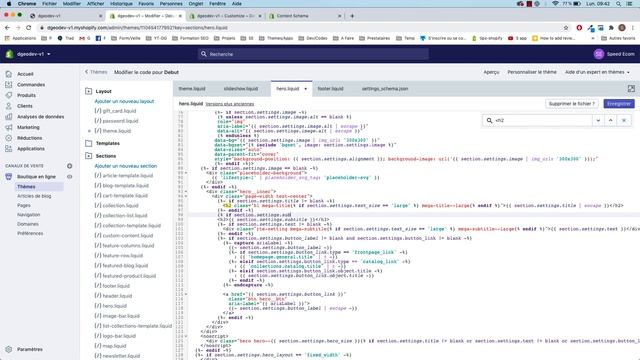Switch to footer.liquid editor tab
The width and height of the screenshot is (640, 360).
pyautogui.click(x=330, y=89)
